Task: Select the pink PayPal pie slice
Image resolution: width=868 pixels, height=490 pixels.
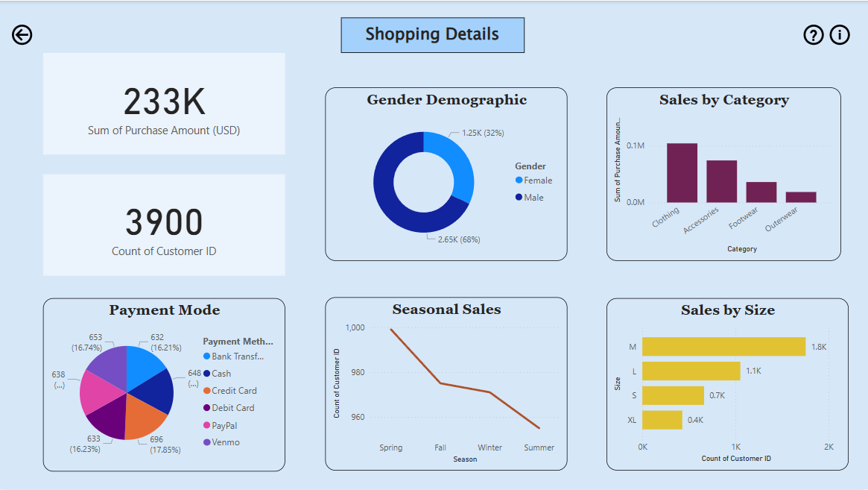Action: click(x=98, y=392)
